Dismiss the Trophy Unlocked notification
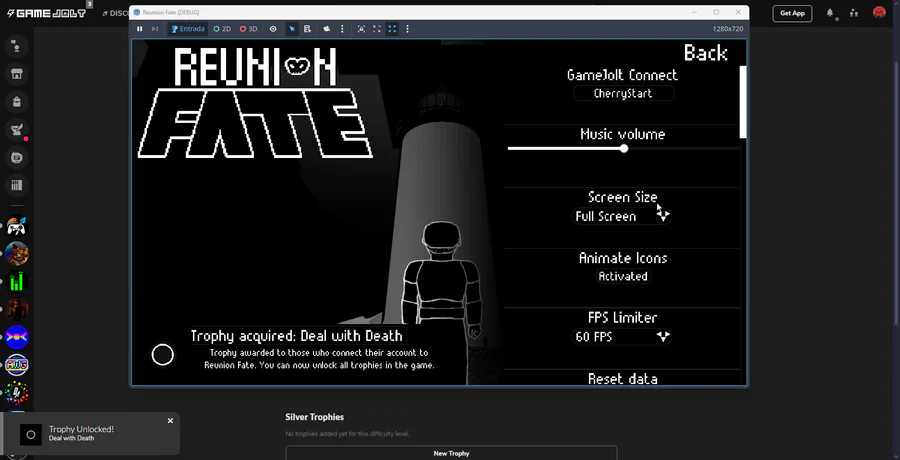Image resolution: width=900 pixels, height=460 pixels. click(170, 421)
